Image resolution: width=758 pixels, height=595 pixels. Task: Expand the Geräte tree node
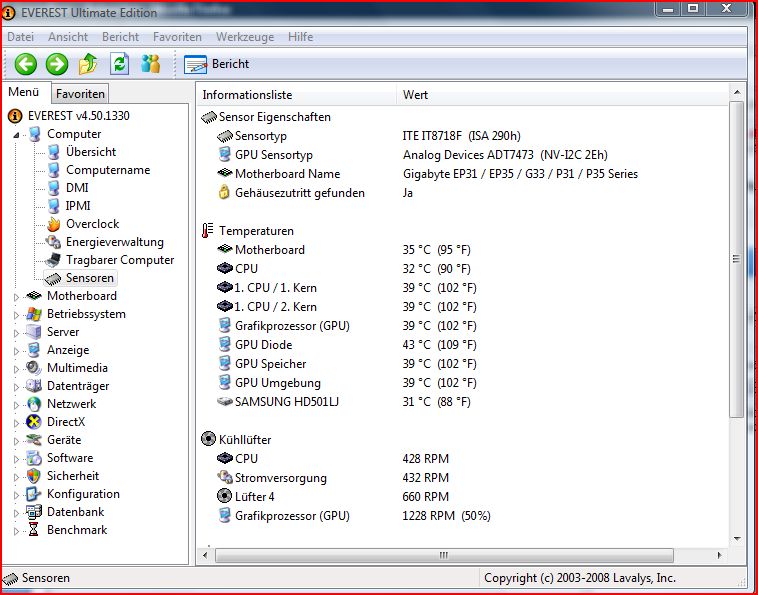[x=16, y=441]
